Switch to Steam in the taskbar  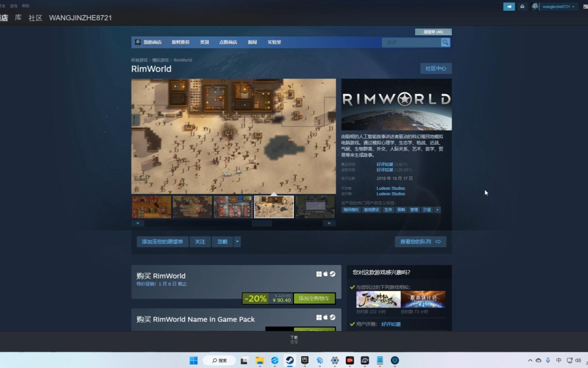tap(290, 361)
